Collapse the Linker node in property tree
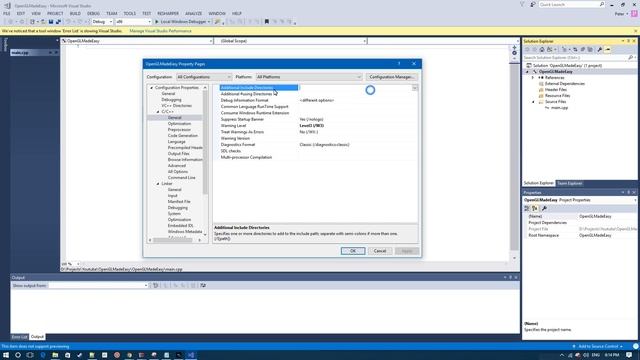This screenshot has height=360, width=640. tap(158, 184)
